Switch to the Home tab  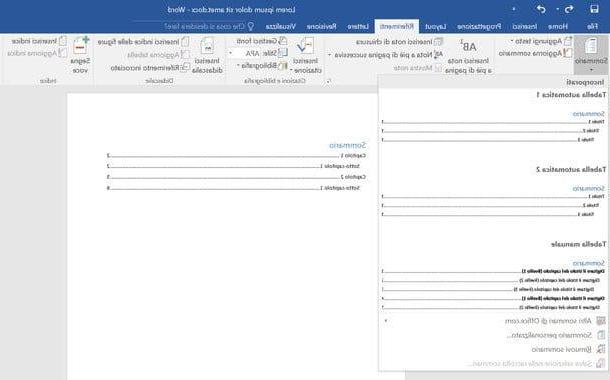pos(558,26)
